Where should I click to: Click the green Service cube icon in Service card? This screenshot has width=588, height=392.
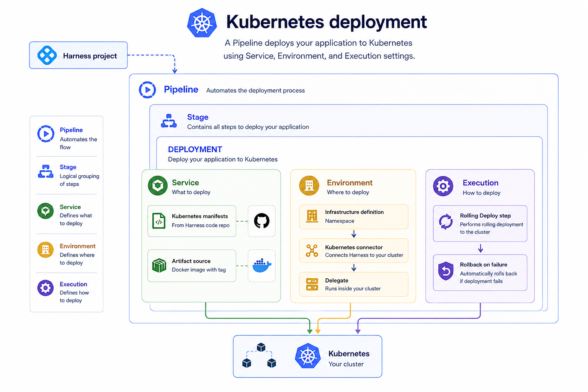coord(158,186)
